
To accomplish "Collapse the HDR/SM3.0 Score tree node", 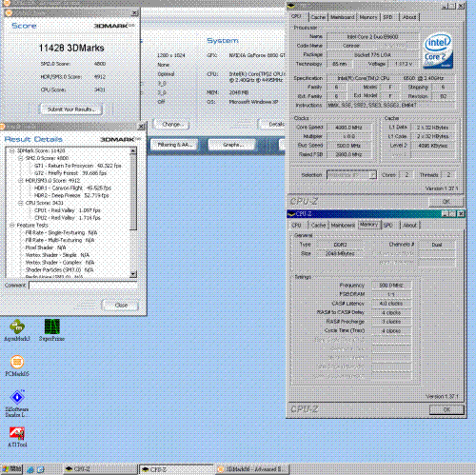I will (x=21, y=181).
